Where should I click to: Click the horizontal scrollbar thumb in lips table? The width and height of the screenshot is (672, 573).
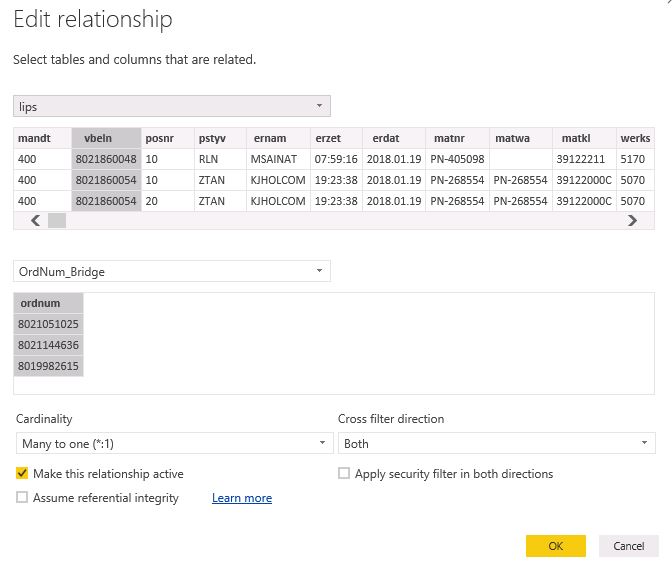57,221
